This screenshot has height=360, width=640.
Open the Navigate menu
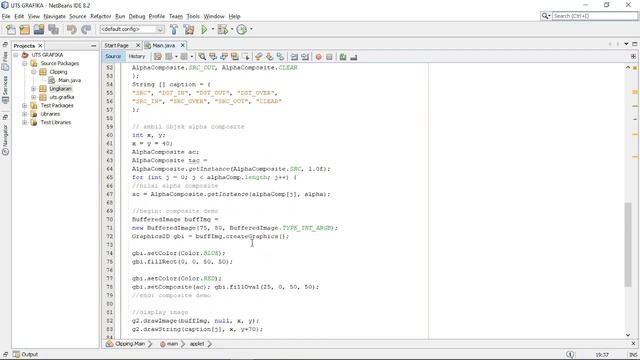[55, 16]
